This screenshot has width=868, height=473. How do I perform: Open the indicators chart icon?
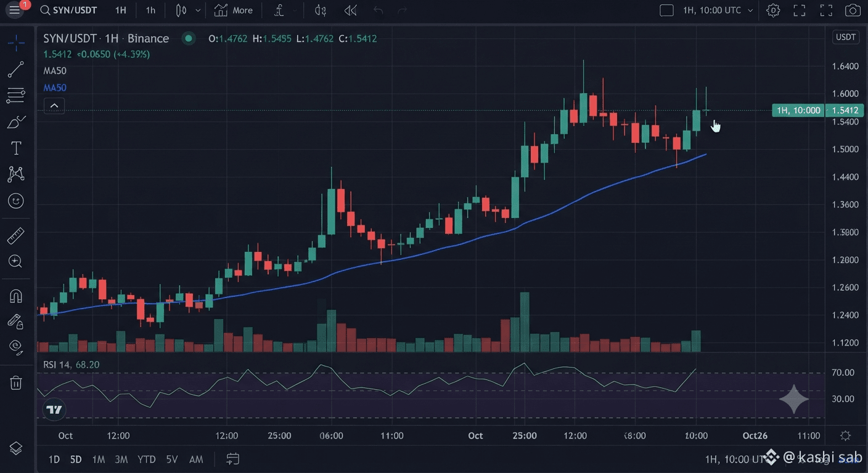tap(221, 10)
